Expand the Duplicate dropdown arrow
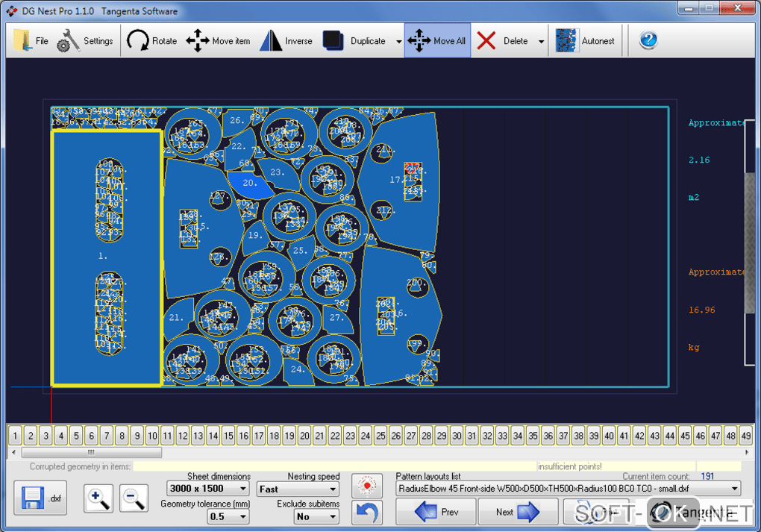Image resolution: width=761 pixels, height=532 pixels. click(x=399, y=42)
